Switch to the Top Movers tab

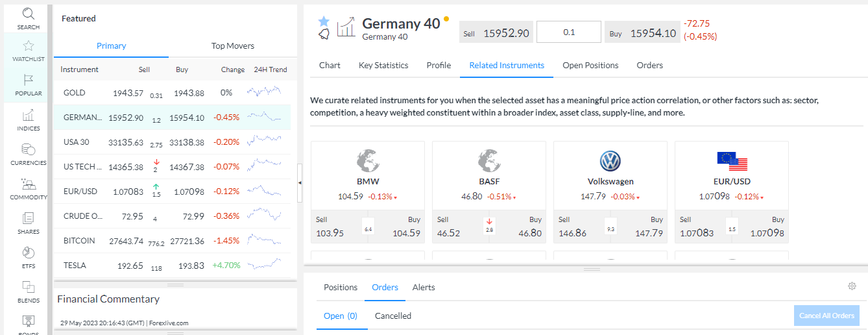(x=232, y=46)
